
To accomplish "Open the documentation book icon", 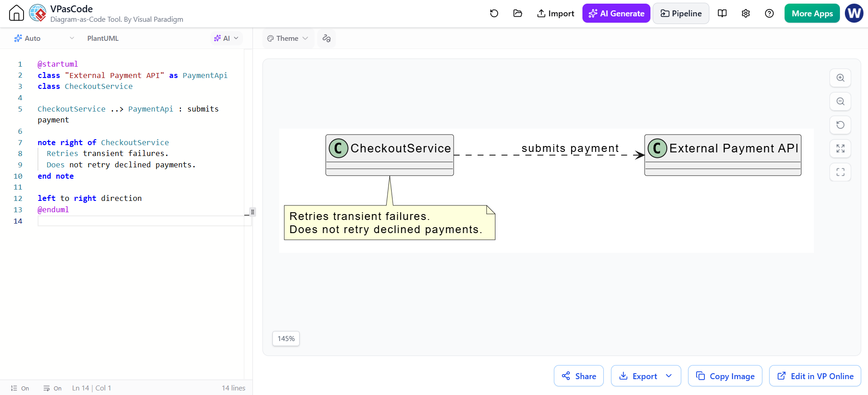I will point(723,13).
